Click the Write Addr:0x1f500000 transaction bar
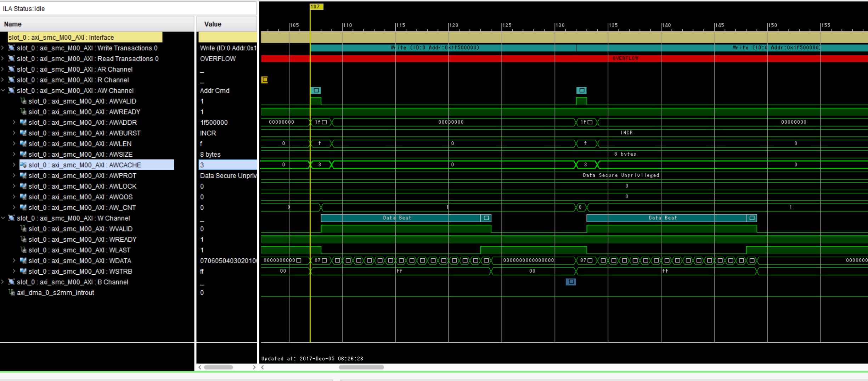The image size is (868, 381). coord(443,48)
